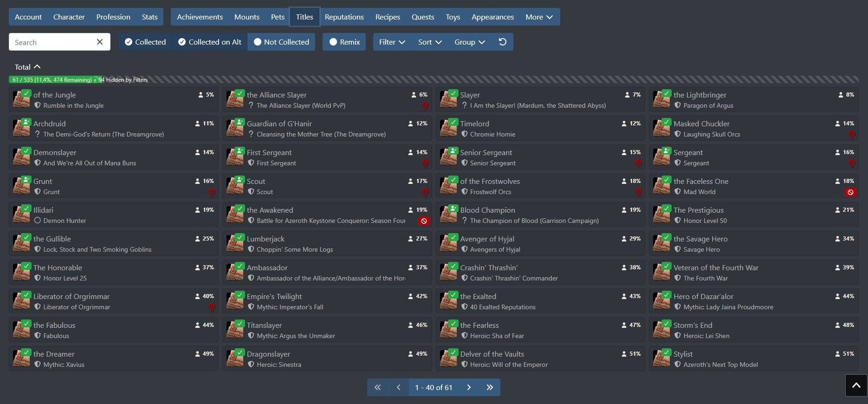The image size is (868, 404).
Task: Enable the Not Collected filter
Action: pyautogui.click(x=281, y=42)
